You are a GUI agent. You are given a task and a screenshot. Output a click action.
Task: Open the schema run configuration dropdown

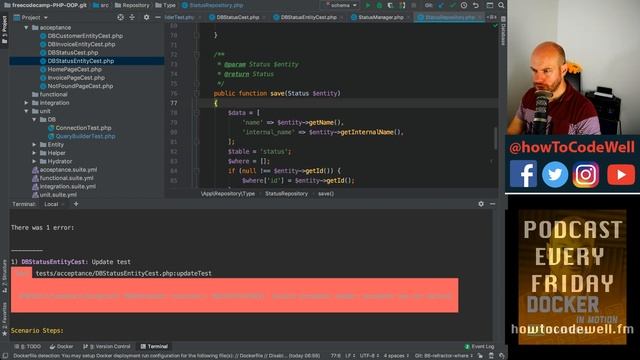point(341,5)
